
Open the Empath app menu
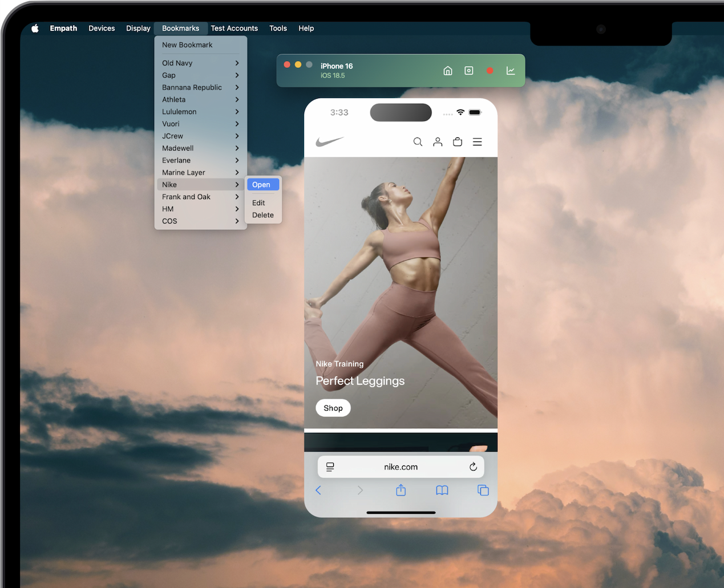[63, 28]
